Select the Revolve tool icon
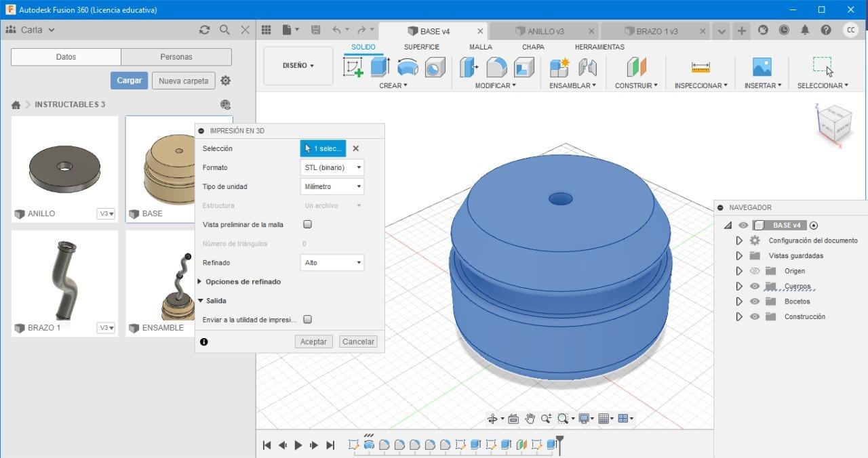Screen dimensions: 868x458 tap(408, 66)
